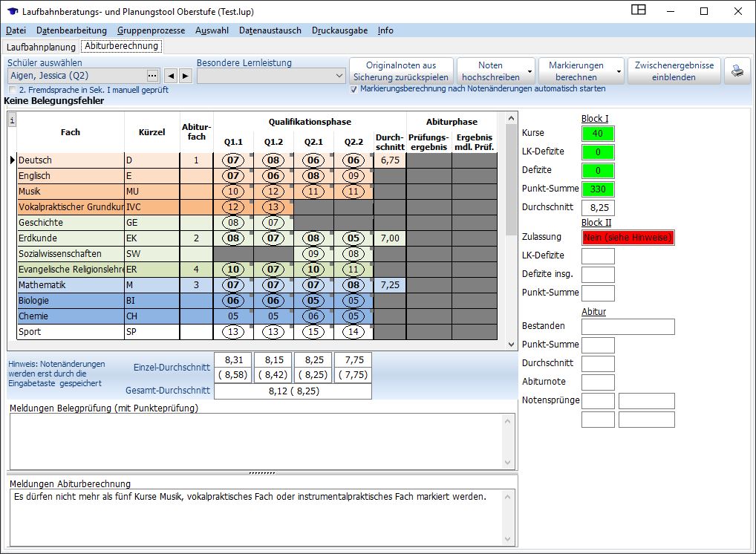Click Erdkunde Durchschnitt 7,00 cell
756x554 pixels.
click(390, 238)
